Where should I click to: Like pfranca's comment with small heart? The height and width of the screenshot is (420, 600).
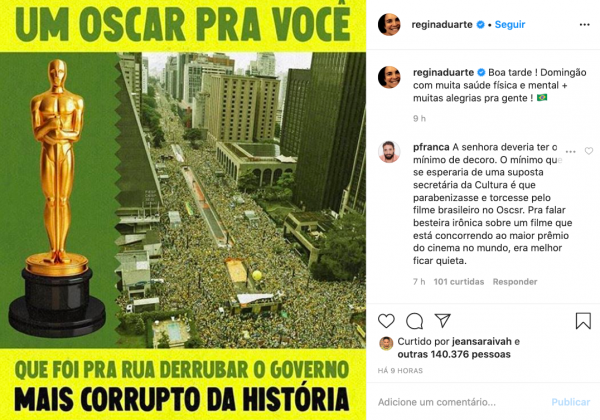click(x=589, y=151)
